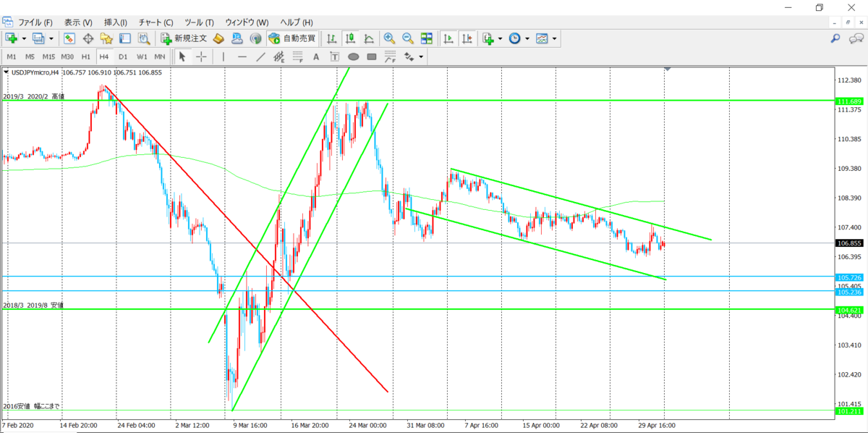The width and height of the screenshot is (868, 433).
Task: Open the Strategy Tester
Action: point(144,38)
